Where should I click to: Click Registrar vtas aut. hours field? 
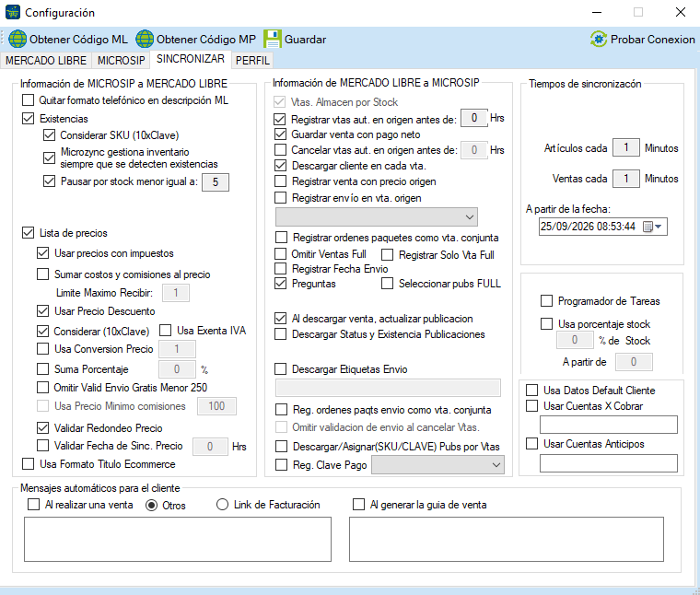pos(473,118)
